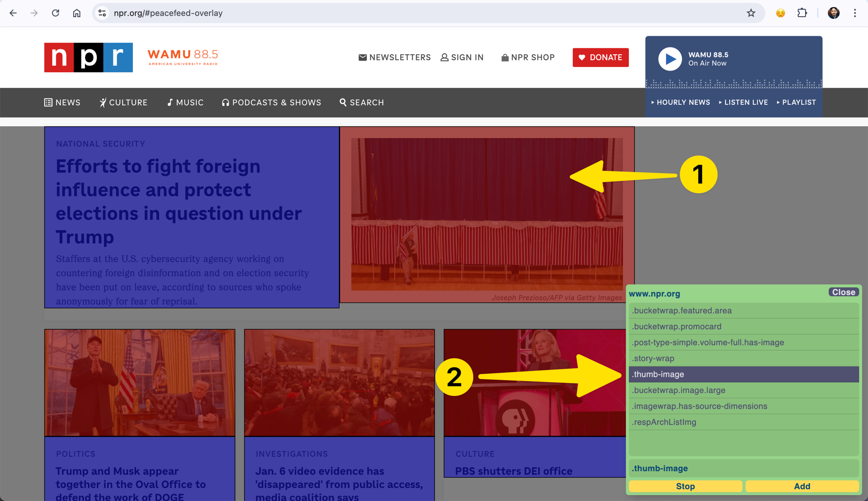868x501 pixels.
Task: Open the National Security category label
Action: click(100, 144)
